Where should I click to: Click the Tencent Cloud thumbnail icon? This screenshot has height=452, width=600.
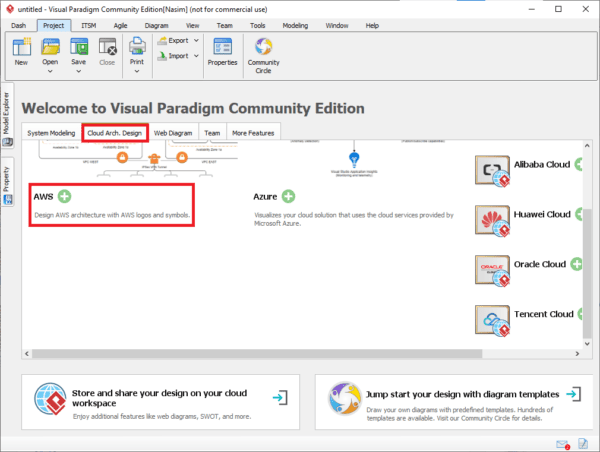pyautogui.click(x=492, y=320)
